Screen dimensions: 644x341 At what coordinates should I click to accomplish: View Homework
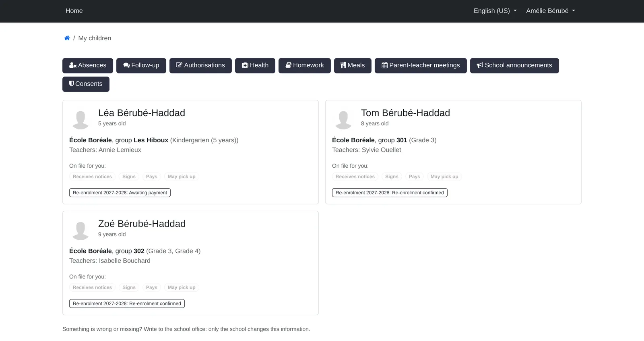pyautogui.click(x=305, y=66)
